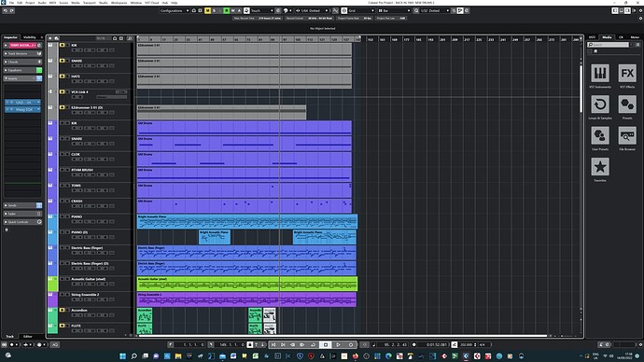Toggle right zone visibility icon
This screenshot has height=362, width=644.
pos(627,10)
